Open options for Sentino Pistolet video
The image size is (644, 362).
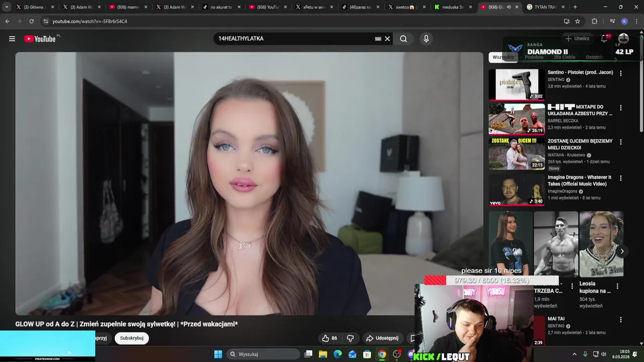pyautogui.click(x=620, y=73)
